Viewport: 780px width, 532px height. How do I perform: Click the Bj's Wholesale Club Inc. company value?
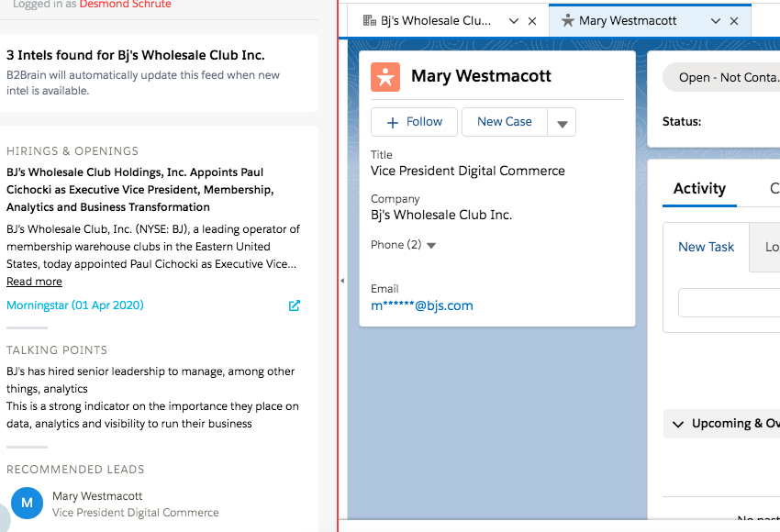point(441,215)
